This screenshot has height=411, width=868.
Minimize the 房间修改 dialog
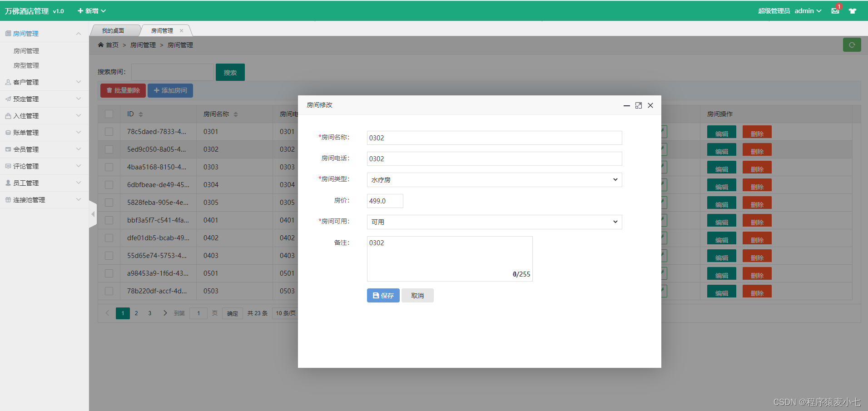tap(627, 105)
